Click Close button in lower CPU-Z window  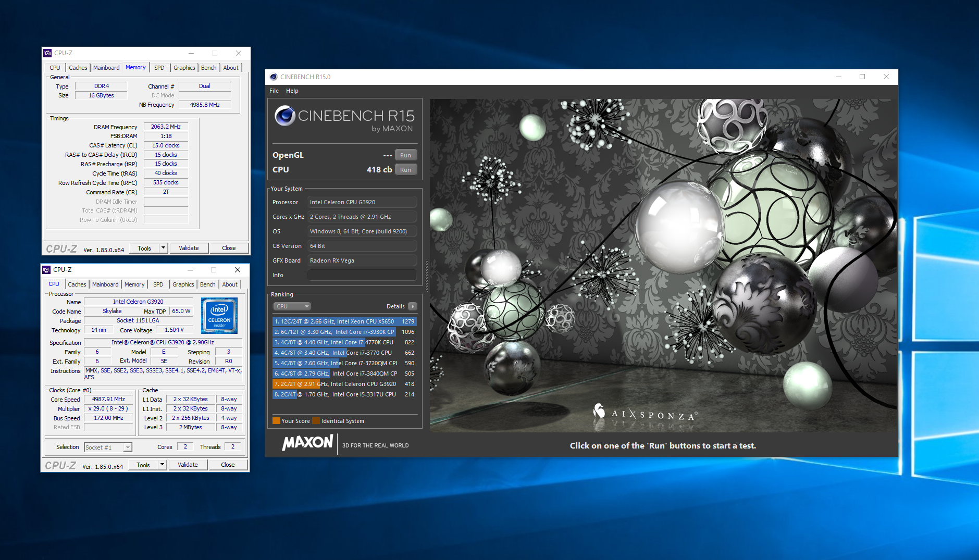228,465
